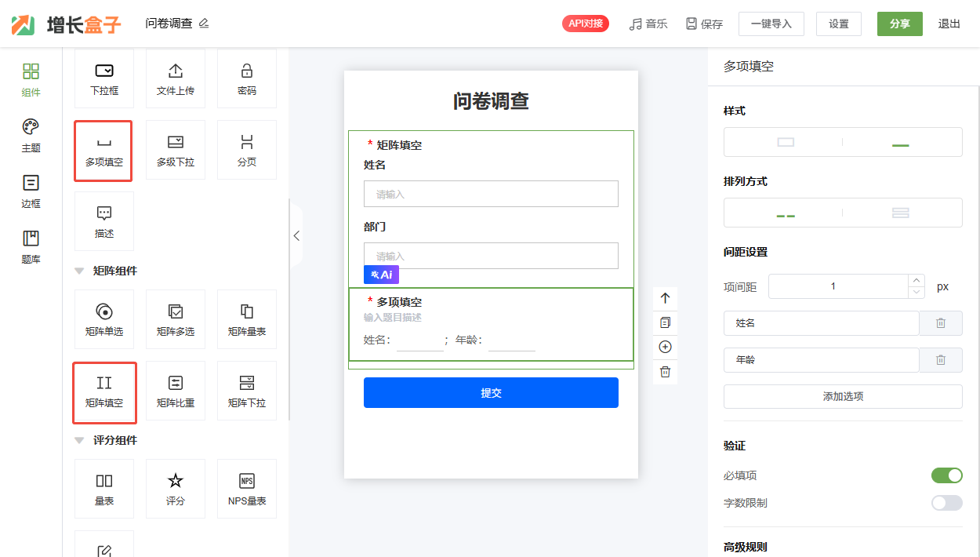Add the 矩阵多选 matrix checkbox component
The image size is (980, 557).
coord(176,319)
